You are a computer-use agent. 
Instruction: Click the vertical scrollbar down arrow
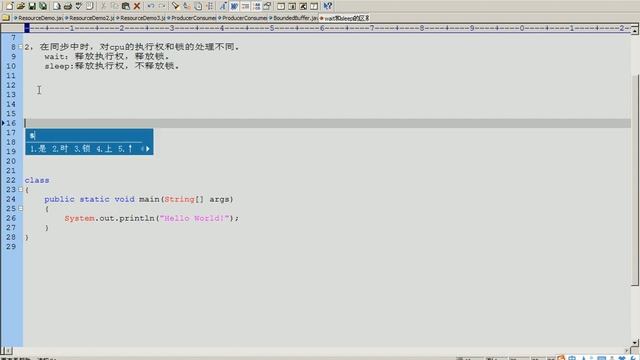pos(635,342)
